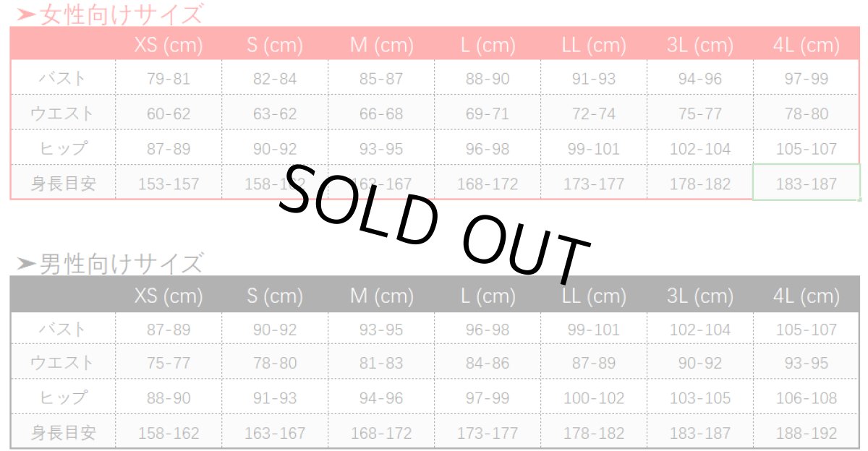Click women's S waist cell 63-62

275,113
